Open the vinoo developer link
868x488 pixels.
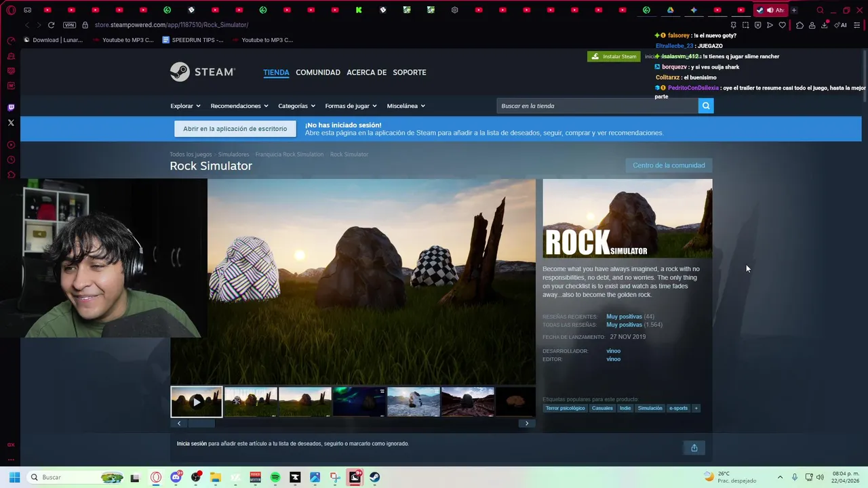click(x=613, y=351)
